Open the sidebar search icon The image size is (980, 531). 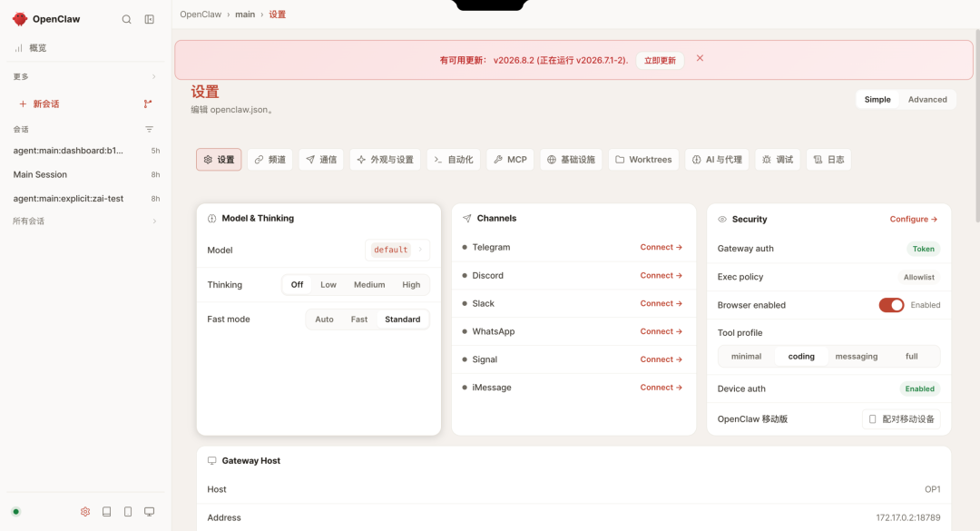(126, 19)
